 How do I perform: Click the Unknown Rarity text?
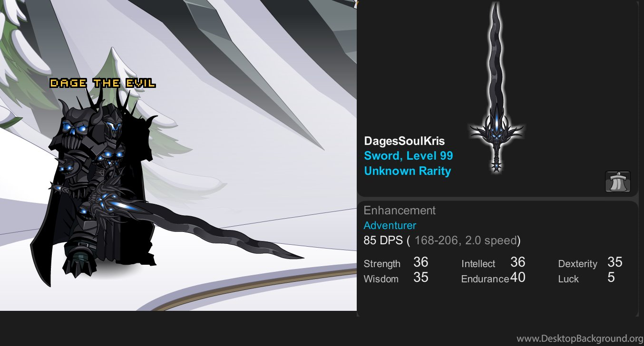point(407,171)
